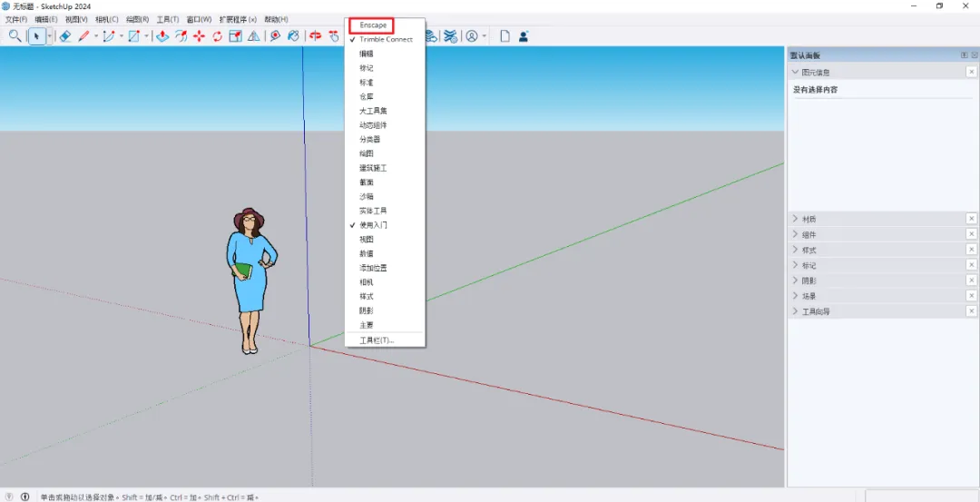Click the woman figure in the viewport
The width and height of the screenshot is (980, 502).
coord(252,281)
